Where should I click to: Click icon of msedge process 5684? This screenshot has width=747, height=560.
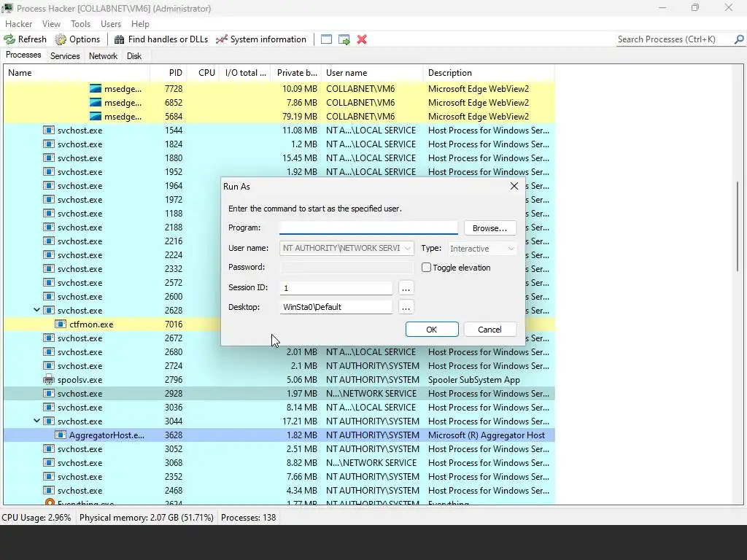pyautogui.click(x=96, y=116)
